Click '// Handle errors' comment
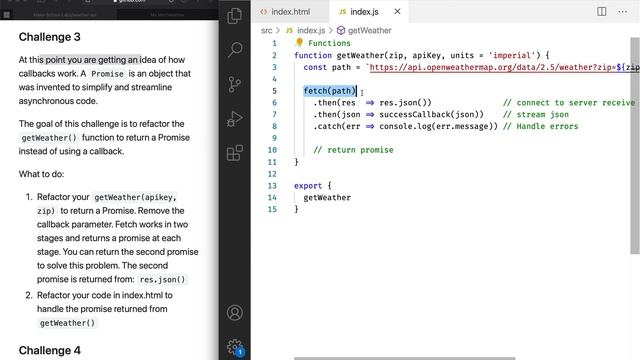 [x=540, y=126]
